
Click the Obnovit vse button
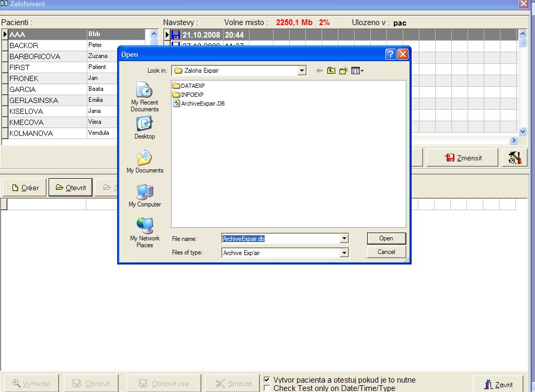(164, 384)
